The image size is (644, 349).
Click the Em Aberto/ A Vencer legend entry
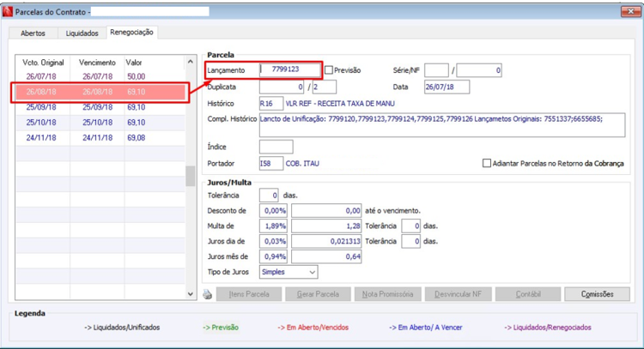coord(426,328)
